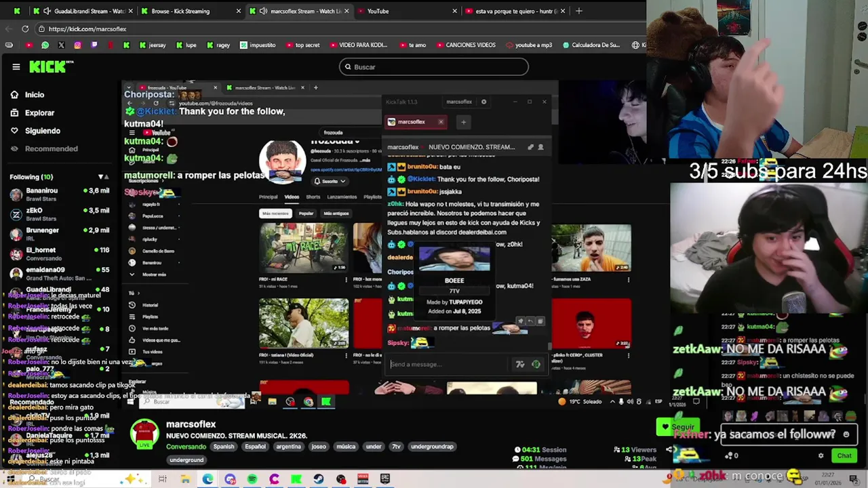
Task: Click the música stream tag
Action: coord(346,447)
